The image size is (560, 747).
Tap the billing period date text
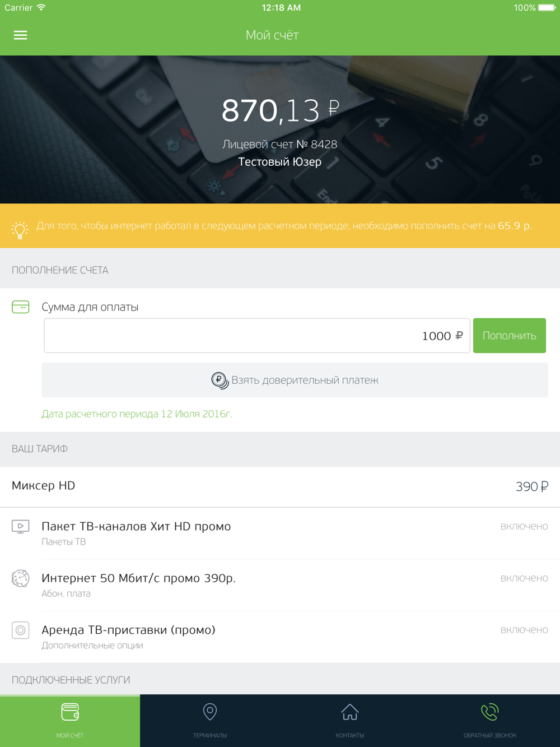click(137, 414)
